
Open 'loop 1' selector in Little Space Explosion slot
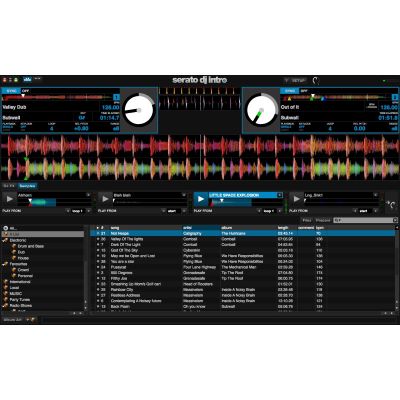pyautogui.click(x=270, y=211)
